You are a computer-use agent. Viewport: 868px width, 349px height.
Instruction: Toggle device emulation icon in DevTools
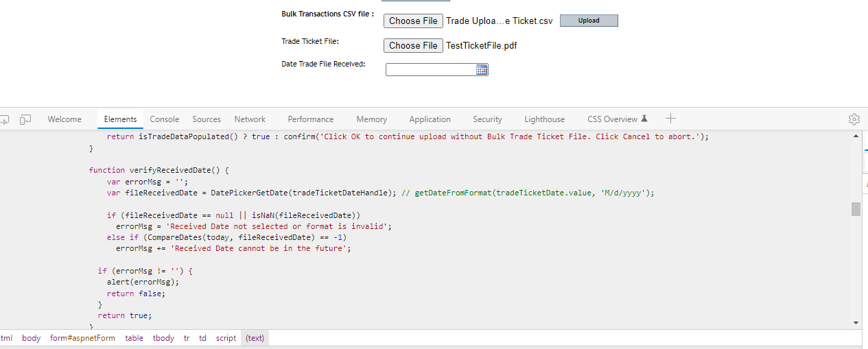(x=25, y=119)
